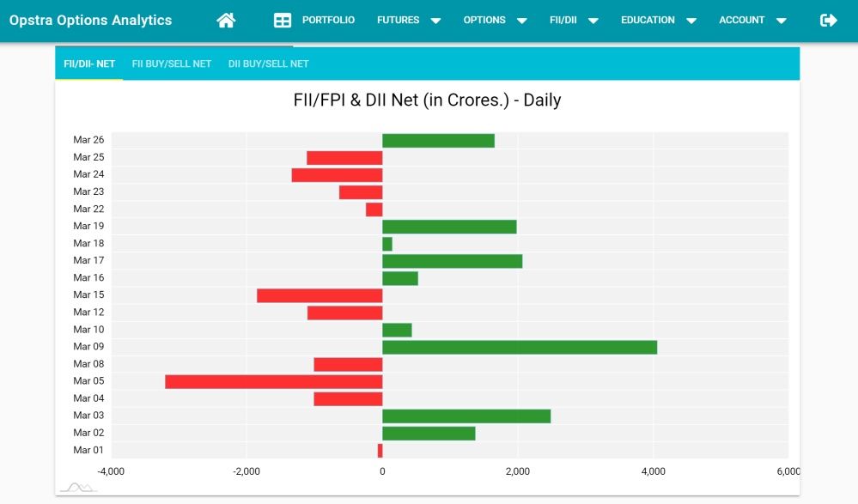Click the red Mar 15 bar
This screenshot has width=858, height=504.
pos(319,295)
